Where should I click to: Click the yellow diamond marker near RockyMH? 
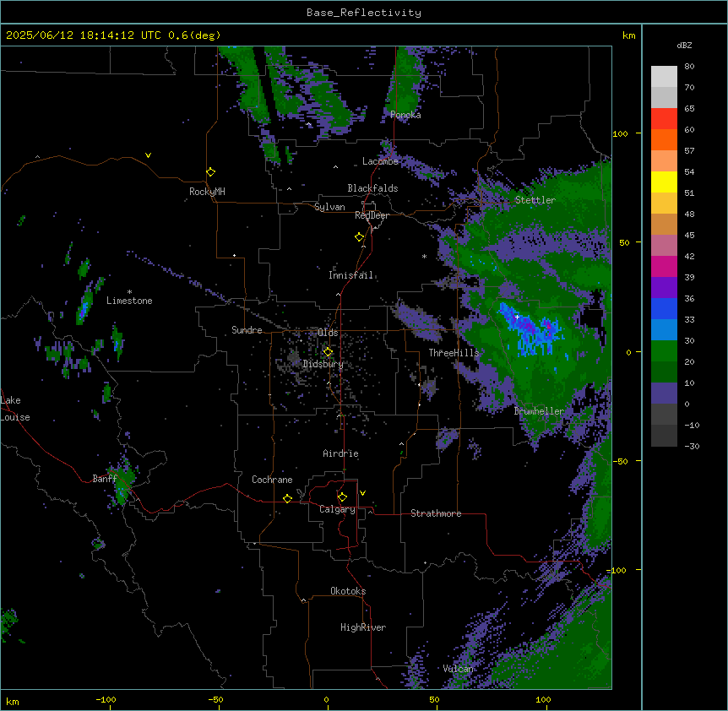(x=210, y=171)
